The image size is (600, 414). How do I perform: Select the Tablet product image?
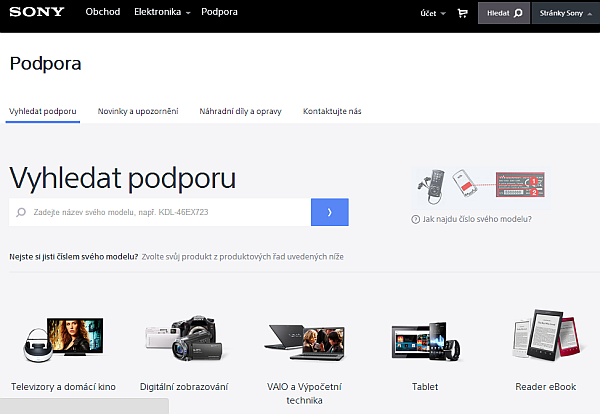point(424,342)
